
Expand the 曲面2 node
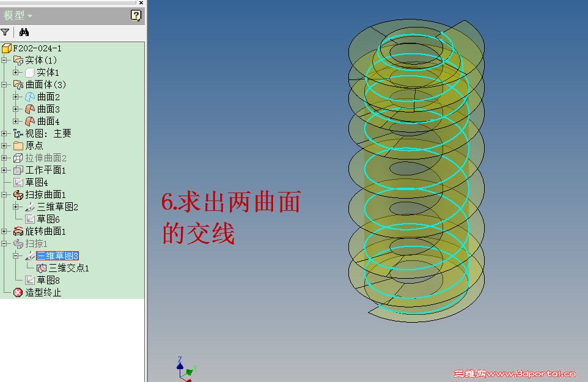coord(15,97)
